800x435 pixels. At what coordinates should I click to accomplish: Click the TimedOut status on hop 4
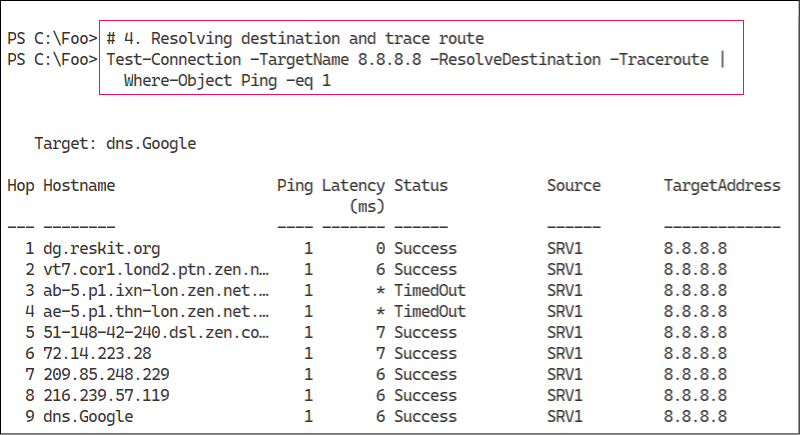click(x=430, y=312)
